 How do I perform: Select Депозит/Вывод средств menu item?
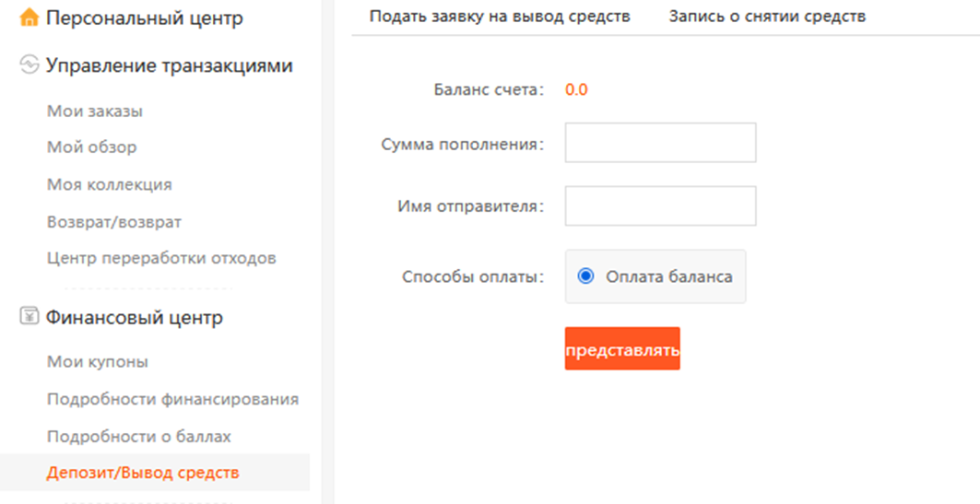143,473
